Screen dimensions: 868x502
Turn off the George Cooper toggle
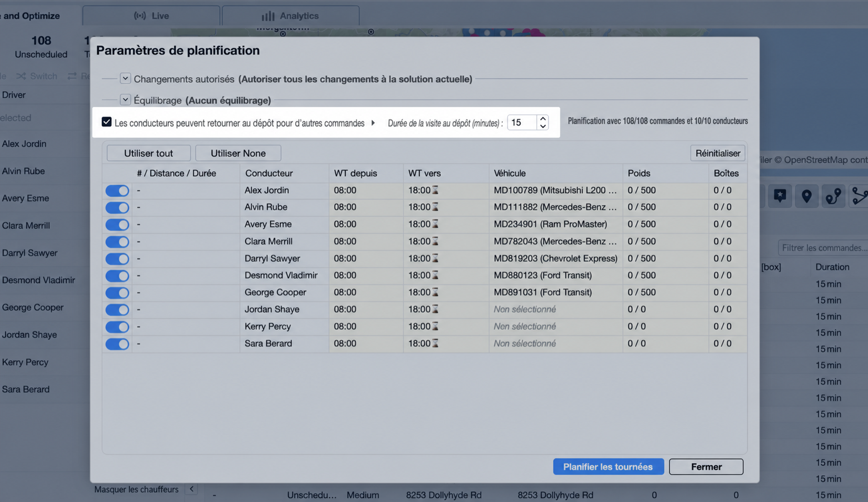(x=117, y=293)
